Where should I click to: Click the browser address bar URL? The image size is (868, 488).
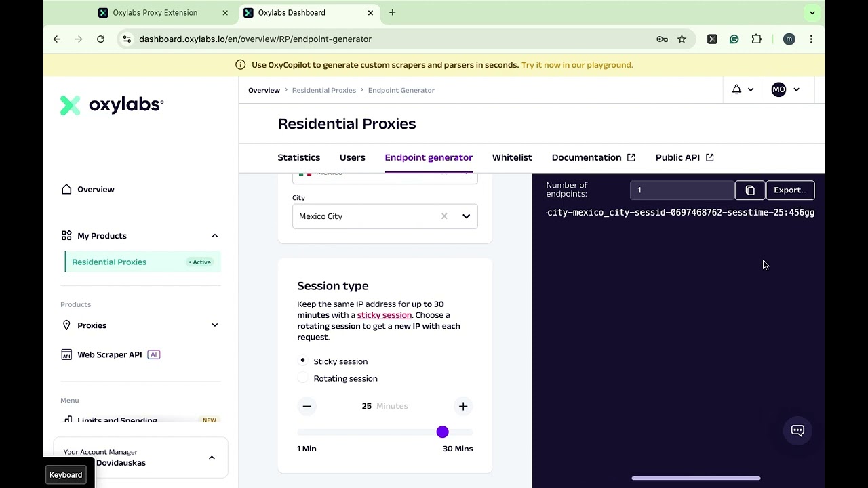255,39
